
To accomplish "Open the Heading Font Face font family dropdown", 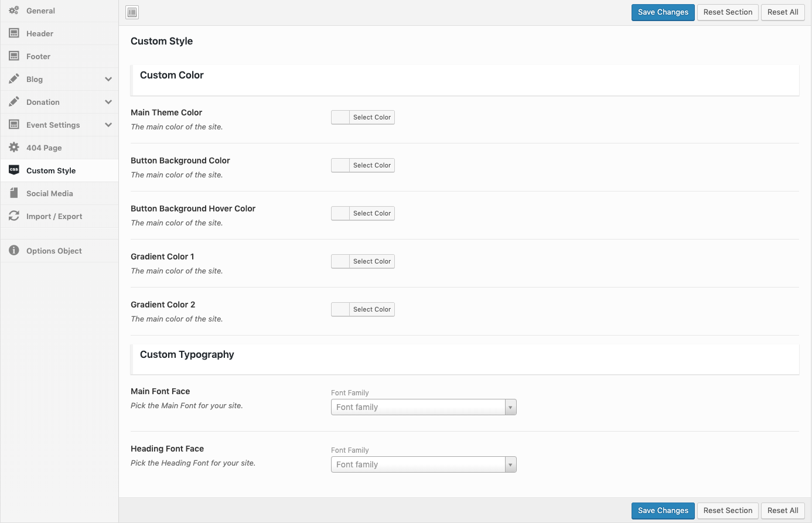I will [x=424, y=464].
